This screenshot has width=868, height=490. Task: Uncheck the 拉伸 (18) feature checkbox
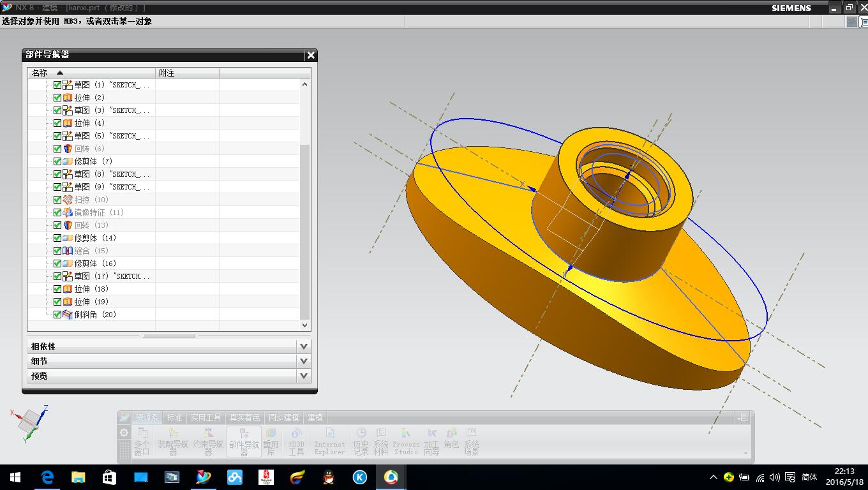[57, 289]
